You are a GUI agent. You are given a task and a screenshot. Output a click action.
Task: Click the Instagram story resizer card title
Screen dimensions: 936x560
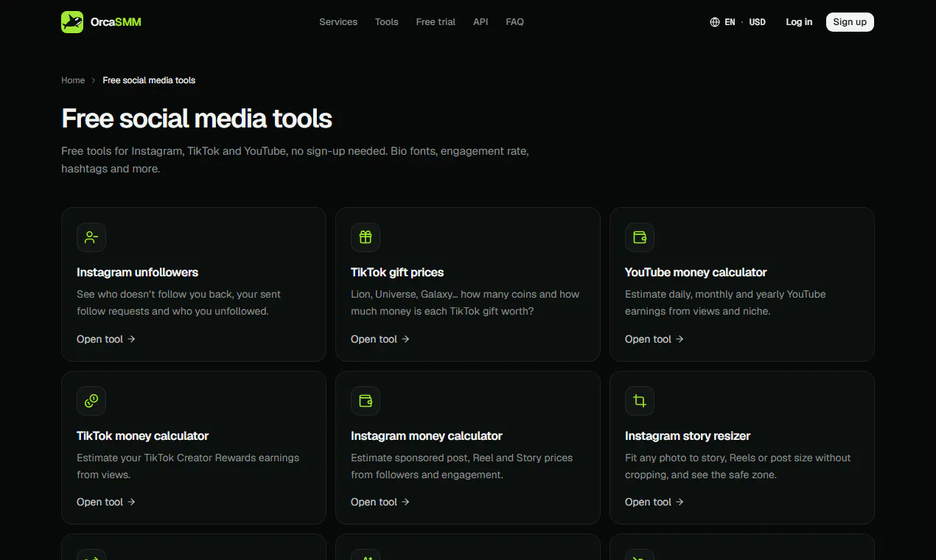pos(688,436)
